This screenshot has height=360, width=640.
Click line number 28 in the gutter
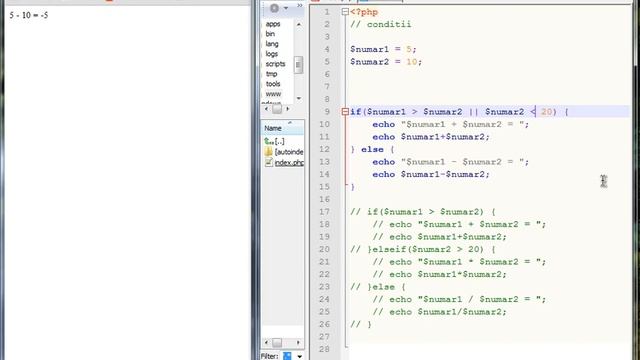pos(324,349)
